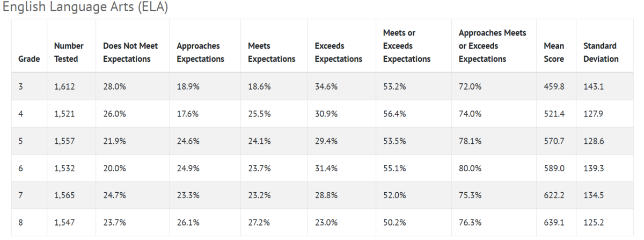
Task: Select the Standard Deviation column header
Action: point(601,53)
